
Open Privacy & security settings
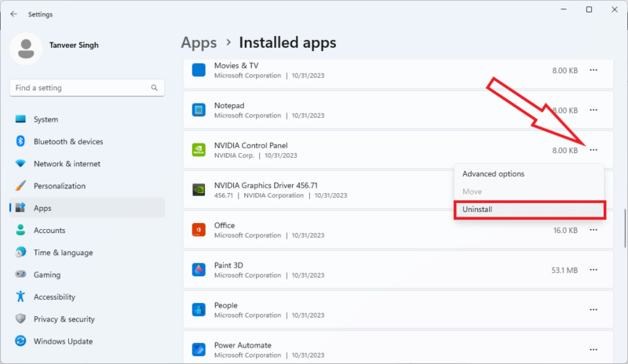click(87, 319)
